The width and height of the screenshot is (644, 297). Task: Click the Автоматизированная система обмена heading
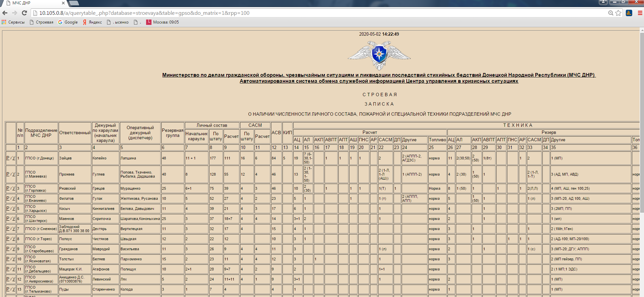pos(379,81)
